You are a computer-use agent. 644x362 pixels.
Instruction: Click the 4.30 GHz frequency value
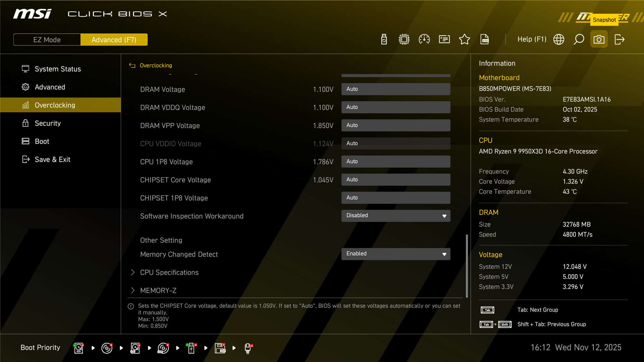[x=575, y=172]
